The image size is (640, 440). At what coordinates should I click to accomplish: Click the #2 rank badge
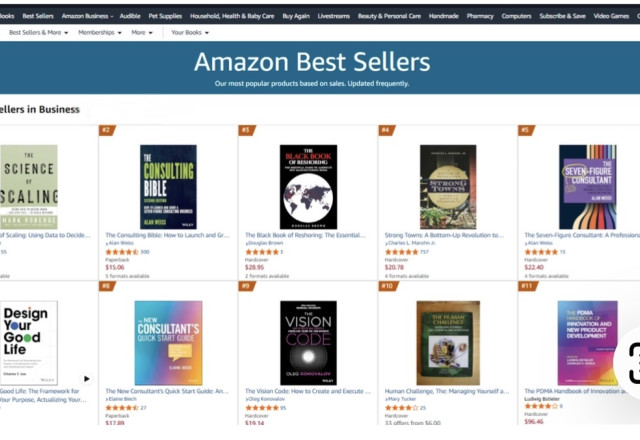click(x=106, y=130)
